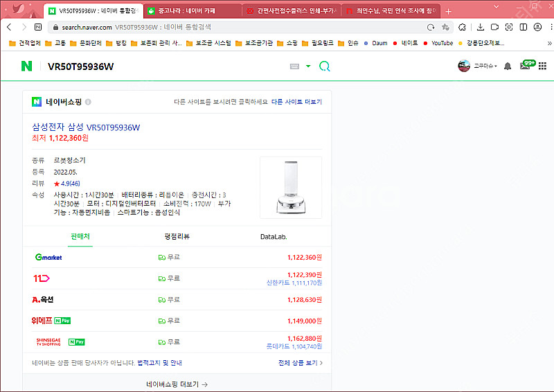Open the 문화단체 bookmarks folder
554x392 pixels.
(86, 43)
